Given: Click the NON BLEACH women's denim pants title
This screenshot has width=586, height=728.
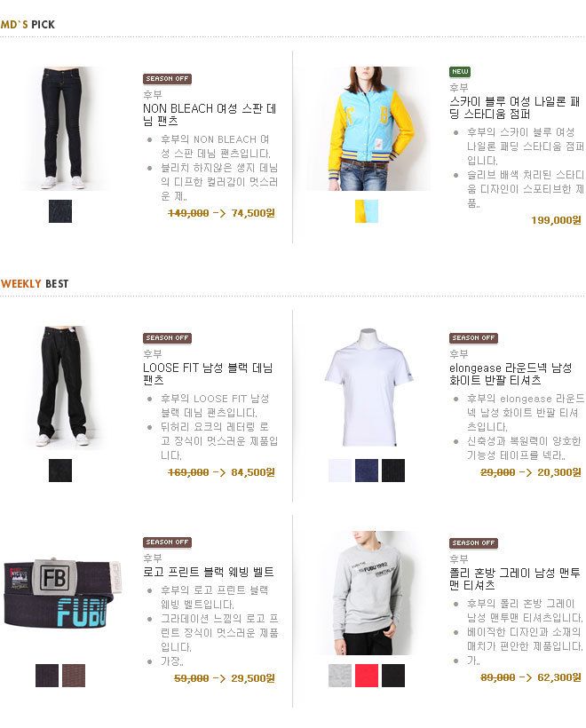Looking at the screenshot, I should [x=210, y=115].
